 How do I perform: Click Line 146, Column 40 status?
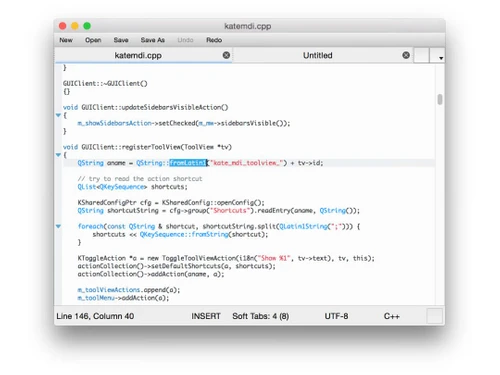[95, 316]
